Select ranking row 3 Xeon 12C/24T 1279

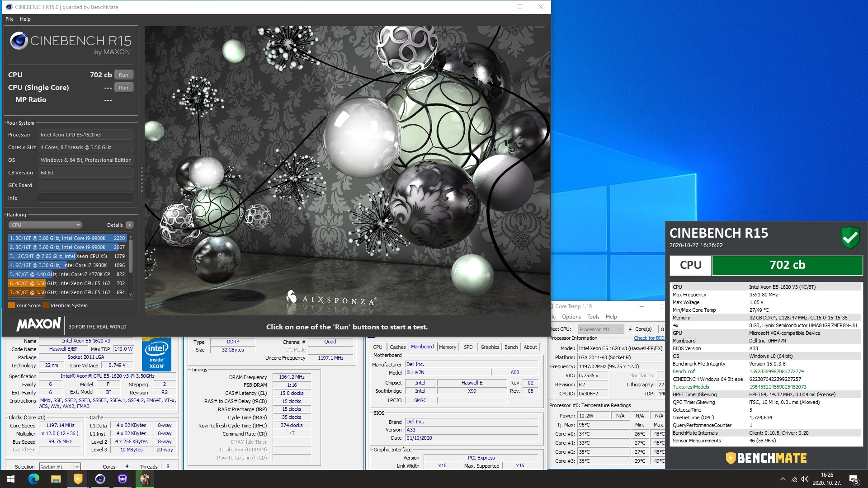68,256
